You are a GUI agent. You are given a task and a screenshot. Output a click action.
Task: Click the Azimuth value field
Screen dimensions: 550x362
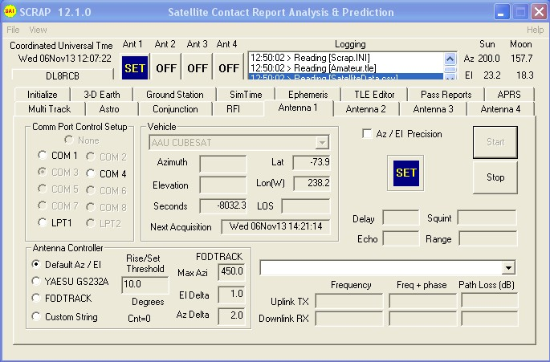(x=223, y=163)
